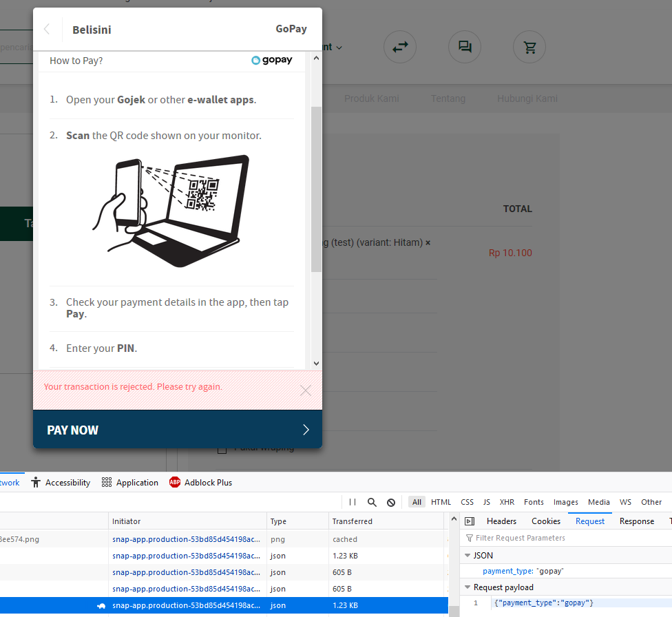Open the Hubungi Kami menu item

pos(527,98)
